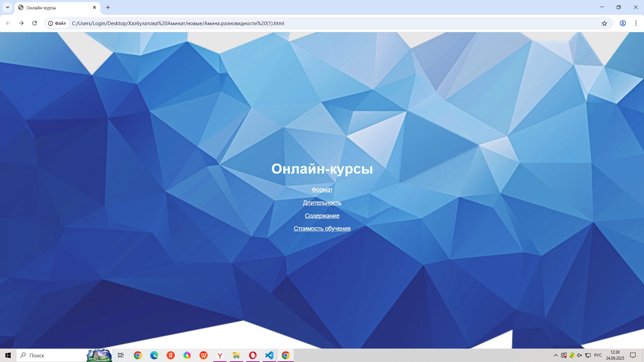Launch the Opera browser from the taskbar
Image resolution: width=644 pixels, height=362 pixels.
(253, 355)
